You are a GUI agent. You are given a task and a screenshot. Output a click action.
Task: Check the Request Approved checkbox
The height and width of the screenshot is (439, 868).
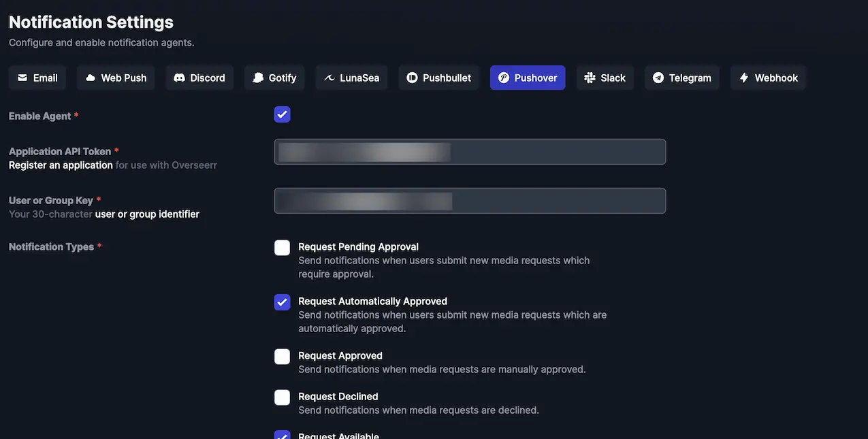coord(283,357)
